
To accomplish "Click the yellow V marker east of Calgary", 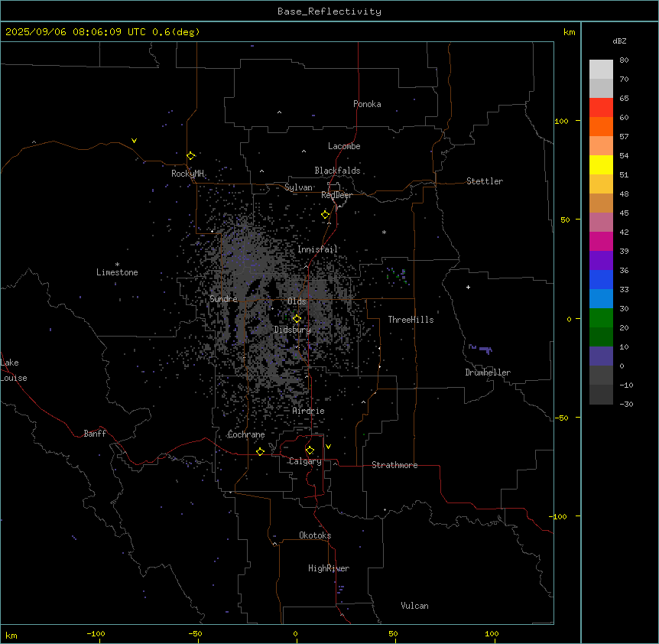I will 328,447.
